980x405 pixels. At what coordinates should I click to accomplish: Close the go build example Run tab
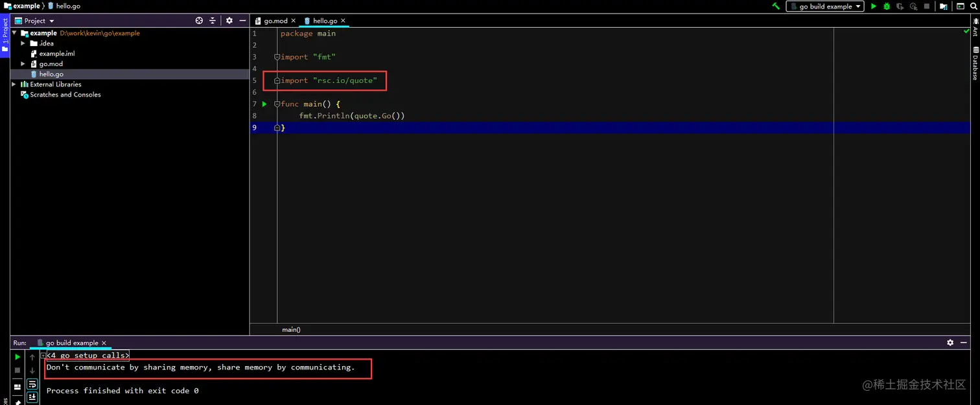click(x=104, y=343)
